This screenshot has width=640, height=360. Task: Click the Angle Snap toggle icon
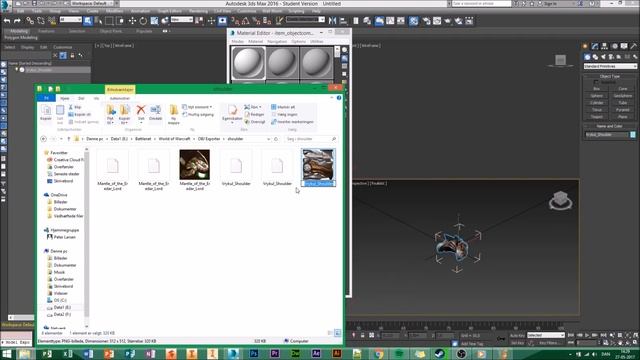245,20
